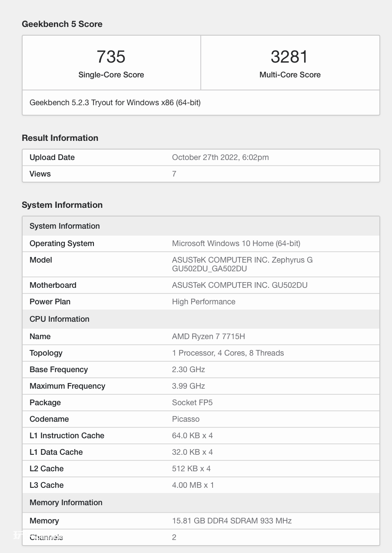Click the "4.00 MB x 1" value
This screenshot has height=553, width=392.
coord(193,485)
